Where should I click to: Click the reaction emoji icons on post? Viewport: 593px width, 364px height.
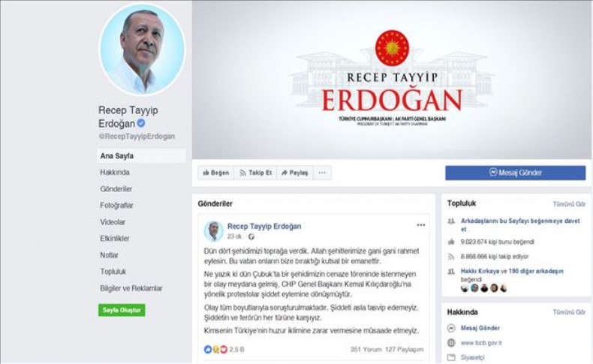(215, 349)
